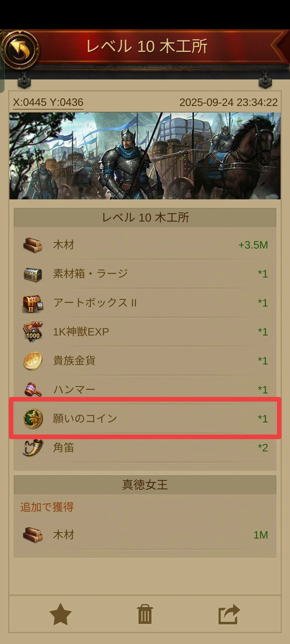Tap the back arrow button

[20, 50]
